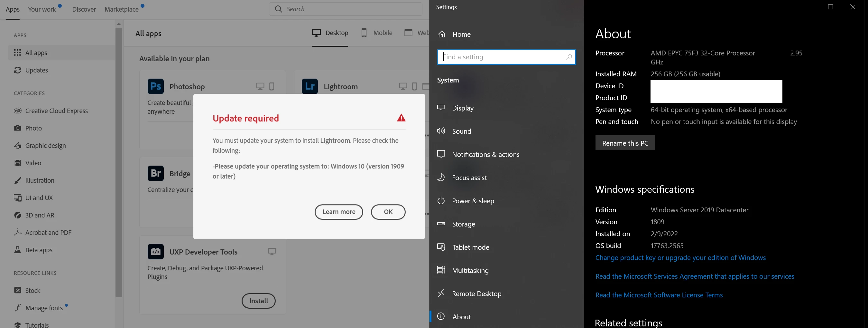
Task: Click the red warning triangle icon
Action: (401, 118)
